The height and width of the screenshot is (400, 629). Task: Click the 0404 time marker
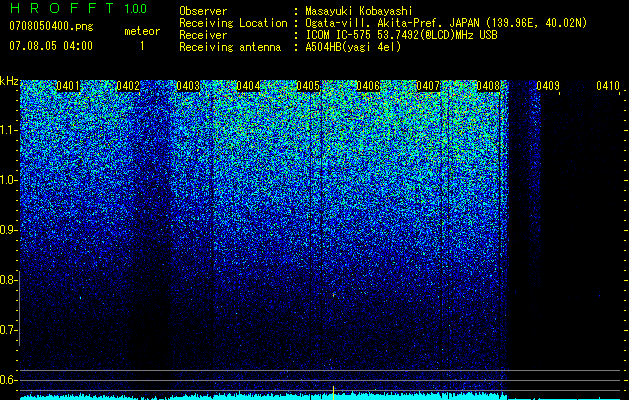tap(248, 86)
